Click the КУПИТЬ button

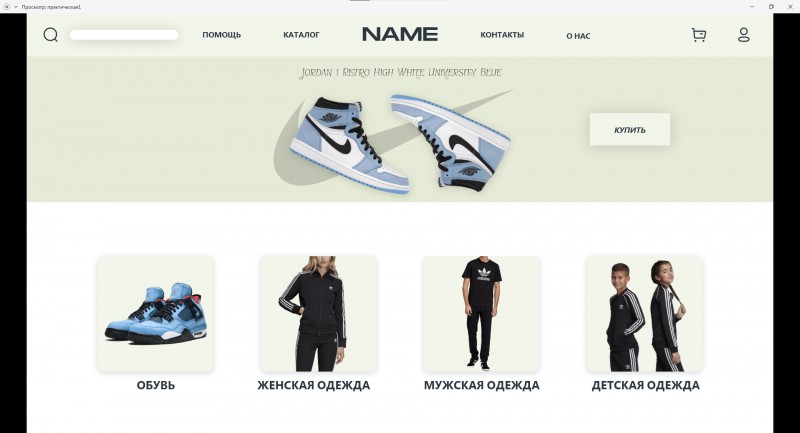[630, 130]
